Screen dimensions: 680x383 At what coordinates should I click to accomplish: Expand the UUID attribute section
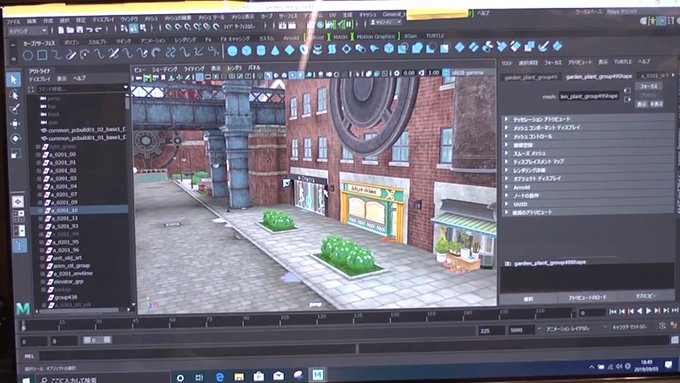[506, 204]
